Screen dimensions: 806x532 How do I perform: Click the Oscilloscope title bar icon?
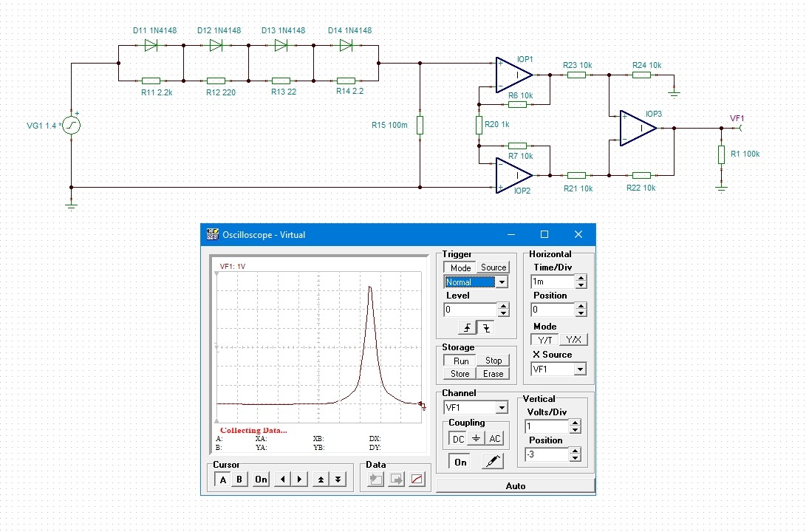(x=212, y=234)
